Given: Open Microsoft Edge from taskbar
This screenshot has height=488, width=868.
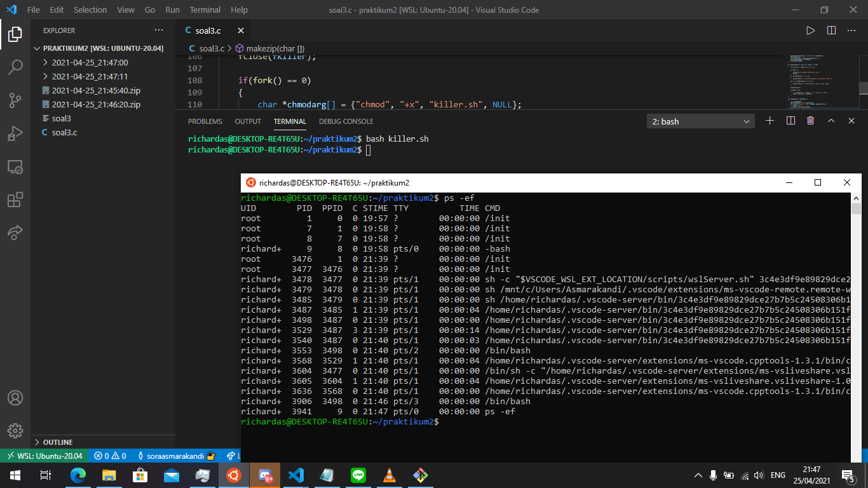Looking at the screenshot, I should pos(78,475).
